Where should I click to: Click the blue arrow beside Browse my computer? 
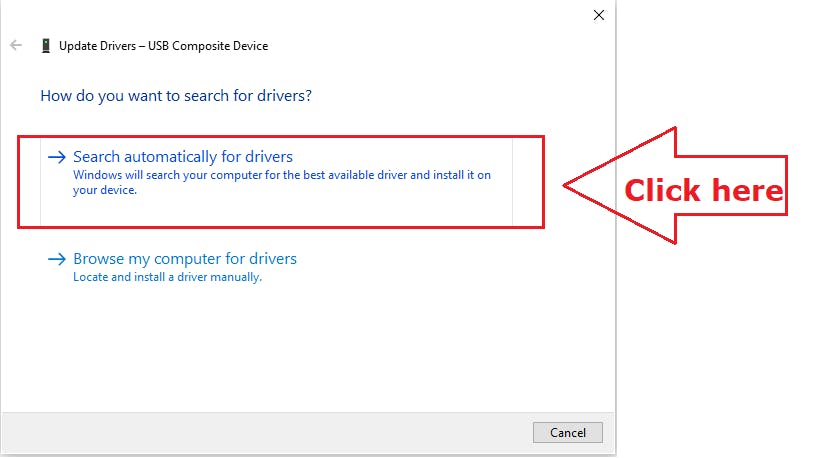click(x=56, y=259)
